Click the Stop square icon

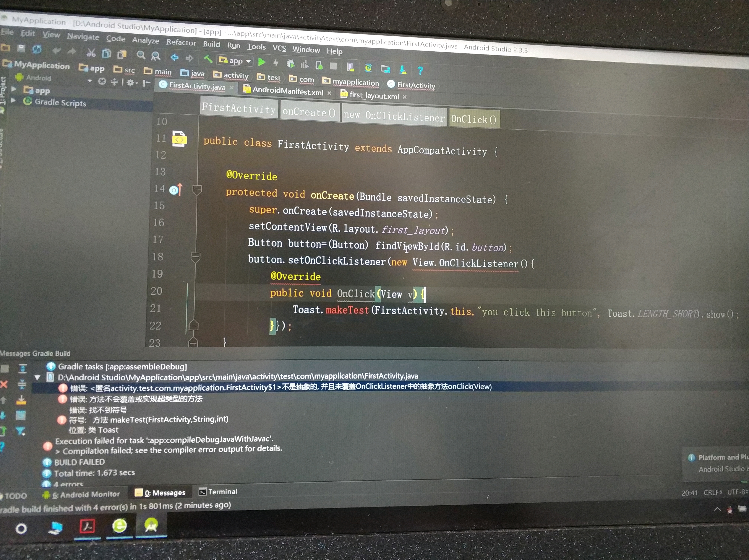(x=333, y=66)
